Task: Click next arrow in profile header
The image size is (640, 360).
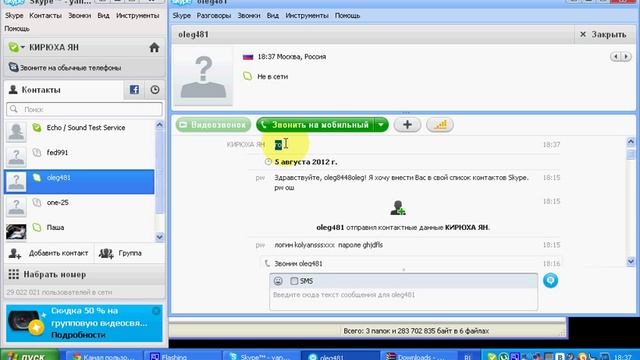Action: click(x=626, y=56)
